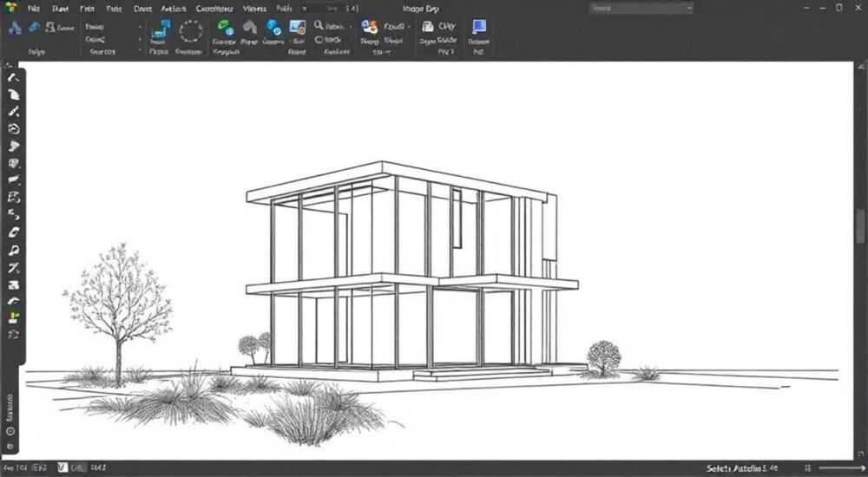Viewport: 868px width, 477px height.
Task: Click the orange and blue people icon
Action: pos(369,27)
